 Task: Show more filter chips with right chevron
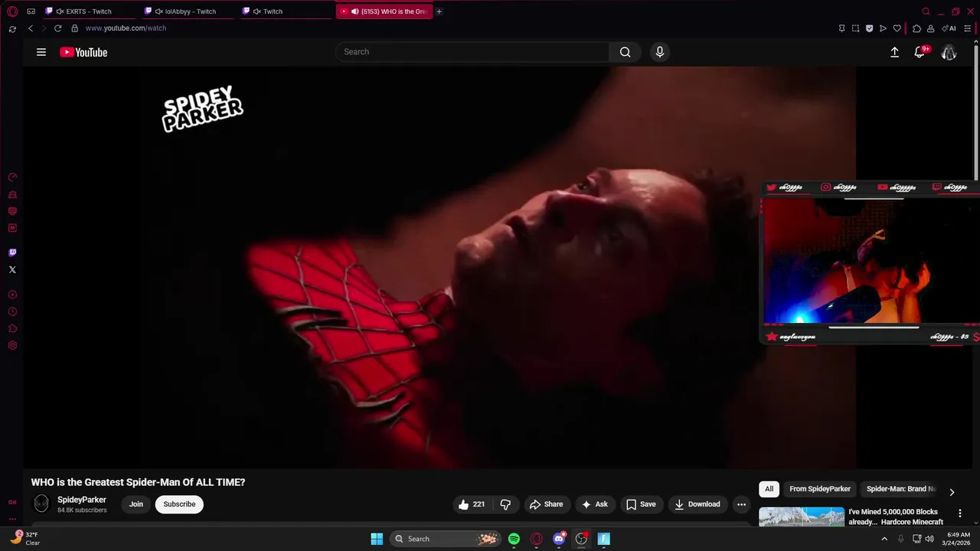pos(952,492)
